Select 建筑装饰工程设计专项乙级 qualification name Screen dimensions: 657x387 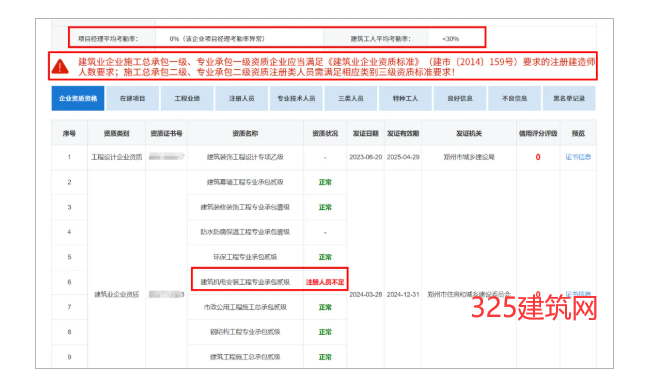pos(245,157)
